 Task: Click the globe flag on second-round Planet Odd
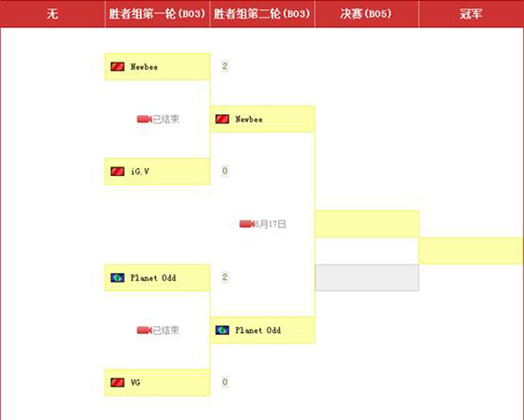(223, 330)
